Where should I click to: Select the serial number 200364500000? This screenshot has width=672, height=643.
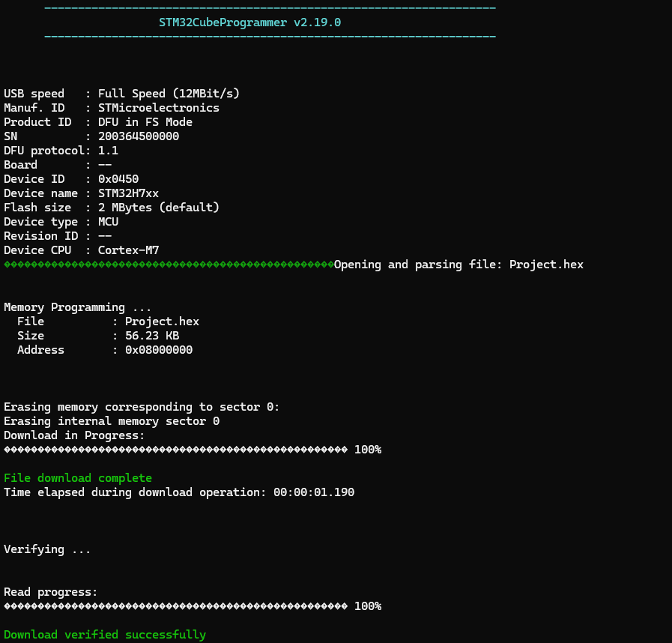point(139,136)
